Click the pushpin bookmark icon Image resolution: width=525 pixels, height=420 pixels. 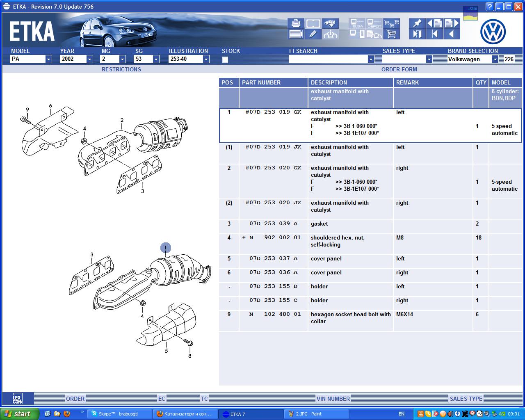pos(417,23)
